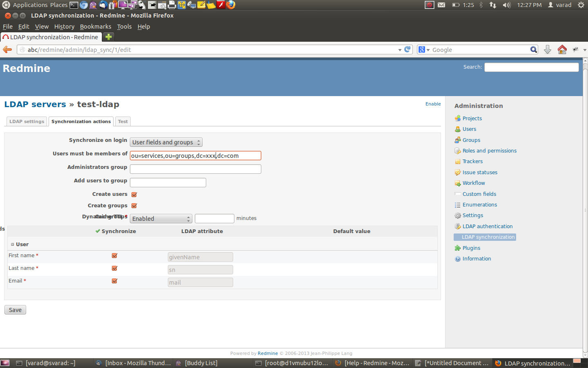This screenshot has height=368, width=588.
Task: Open the Users administration section
Action: click(x=469, y=129)
